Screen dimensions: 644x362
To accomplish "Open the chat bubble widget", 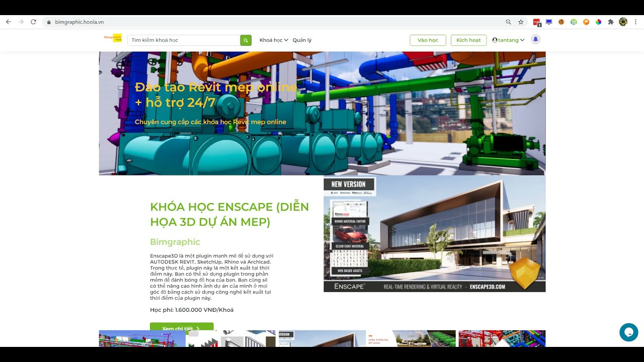I will [628, 332].
